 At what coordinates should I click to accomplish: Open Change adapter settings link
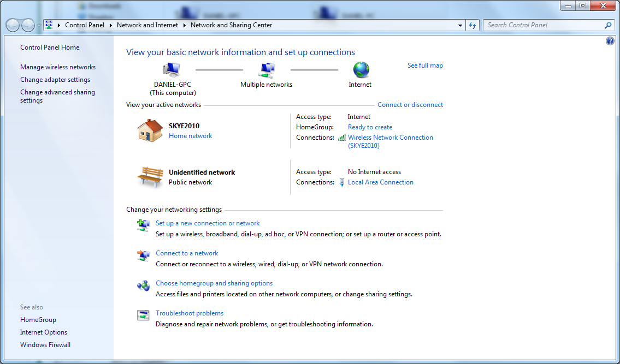point(55,80)
